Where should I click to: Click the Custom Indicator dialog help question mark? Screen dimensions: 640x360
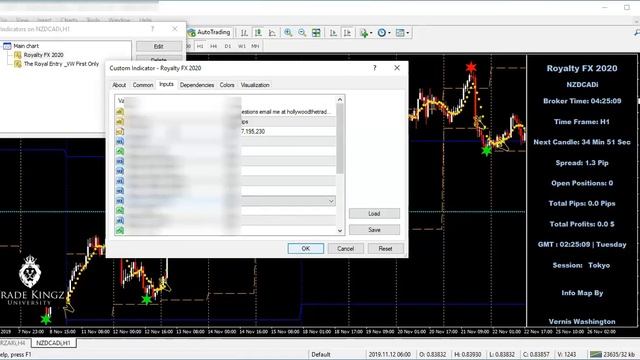coord(374,68)
